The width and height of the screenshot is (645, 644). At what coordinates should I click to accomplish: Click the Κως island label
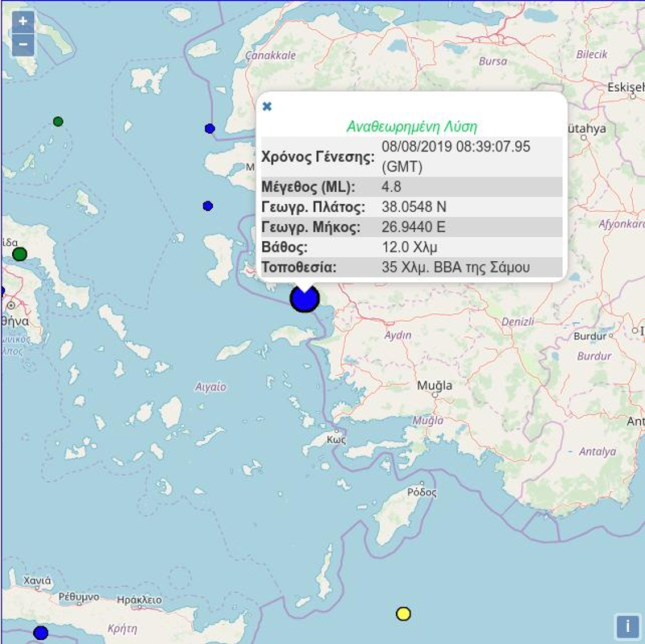pyautogui.click(x=336, y=440)
